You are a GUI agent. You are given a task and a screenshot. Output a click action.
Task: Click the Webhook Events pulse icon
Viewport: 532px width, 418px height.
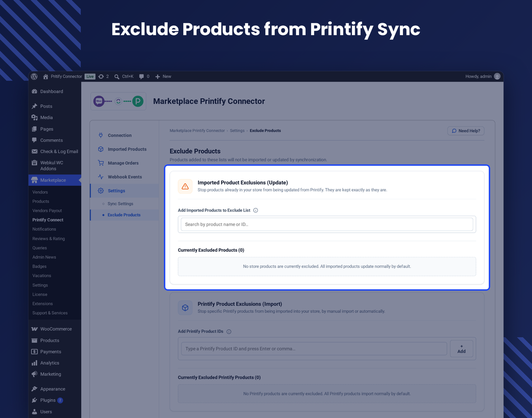[101, 177]
